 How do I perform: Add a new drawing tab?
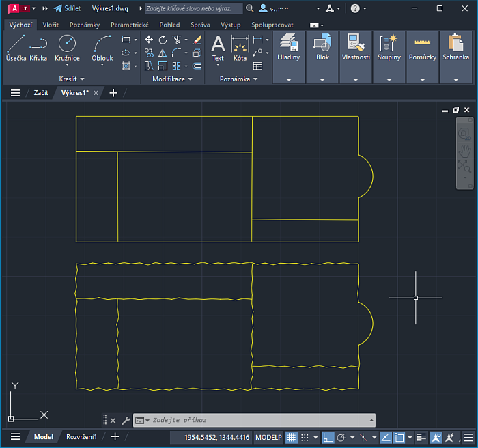coord(113,93)
